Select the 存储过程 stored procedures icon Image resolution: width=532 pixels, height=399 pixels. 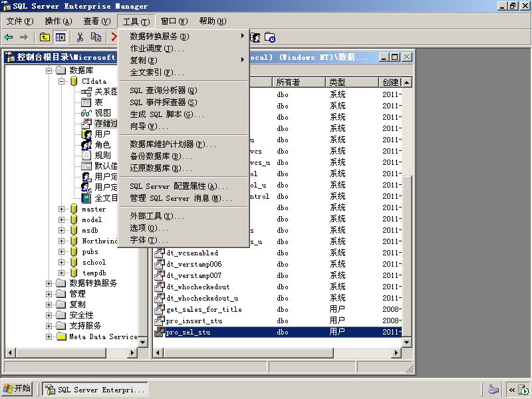tap(86, 124)
